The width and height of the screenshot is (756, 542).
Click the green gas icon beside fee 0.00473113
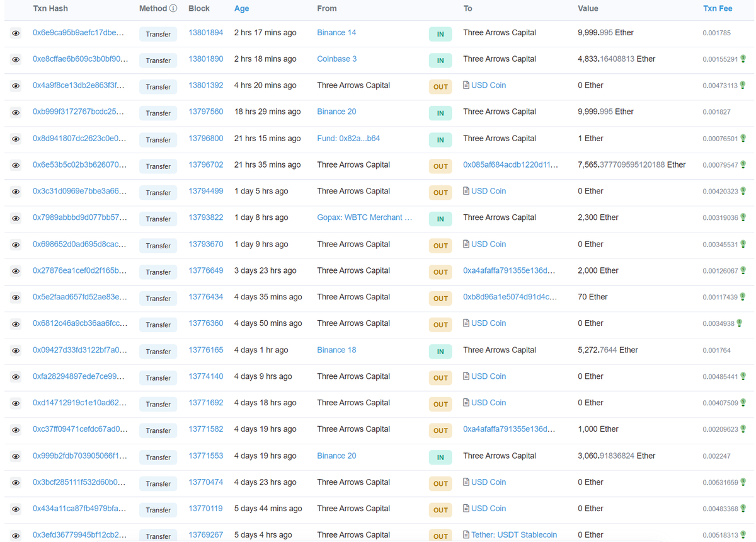743,85
